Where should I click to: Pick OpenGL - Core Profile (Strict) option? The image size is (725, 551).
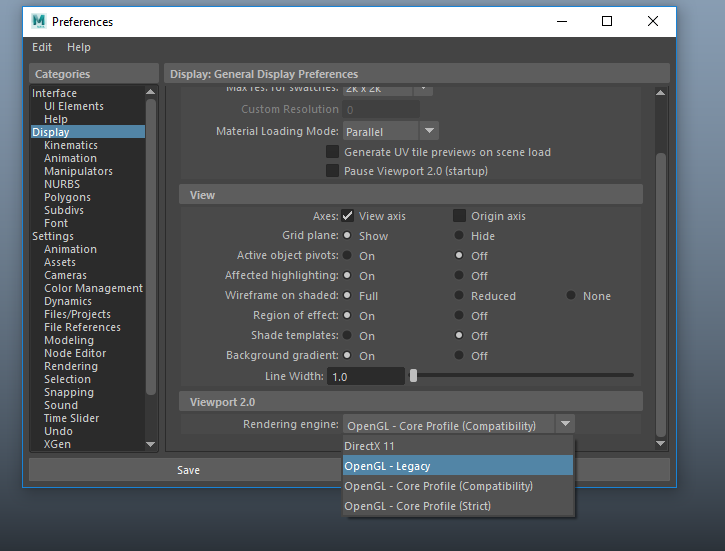coord(458,506)
